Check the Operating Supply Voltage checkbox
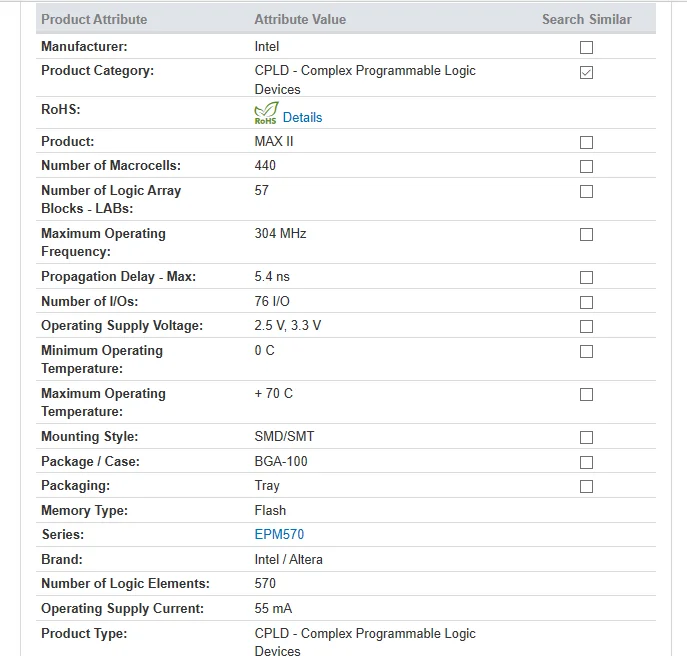687x656 pixels. 586,326
